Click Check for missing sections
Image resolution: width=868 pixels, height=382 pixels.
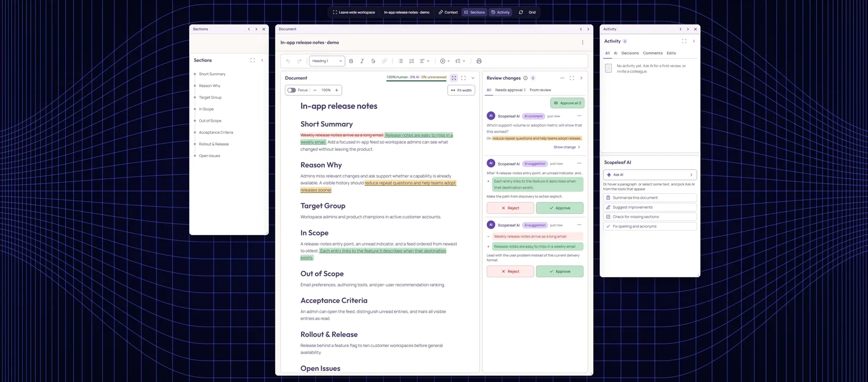(650, 217)
